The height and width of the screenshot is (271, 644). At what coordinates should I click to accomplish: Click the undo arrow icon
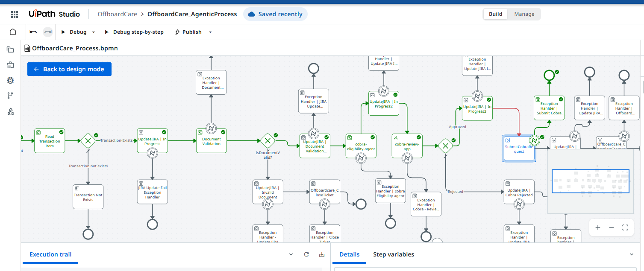pos(33,32)
